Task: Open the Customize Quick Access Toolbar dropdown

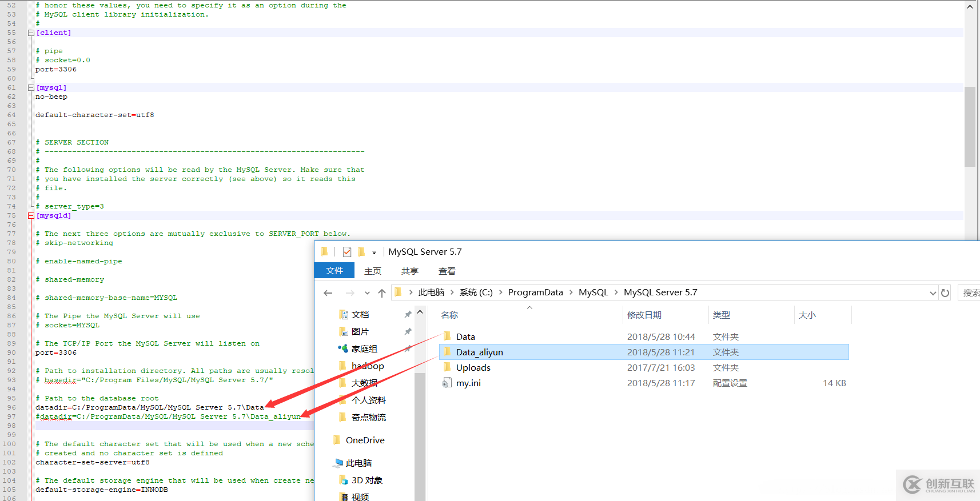Action: [374, 252]
